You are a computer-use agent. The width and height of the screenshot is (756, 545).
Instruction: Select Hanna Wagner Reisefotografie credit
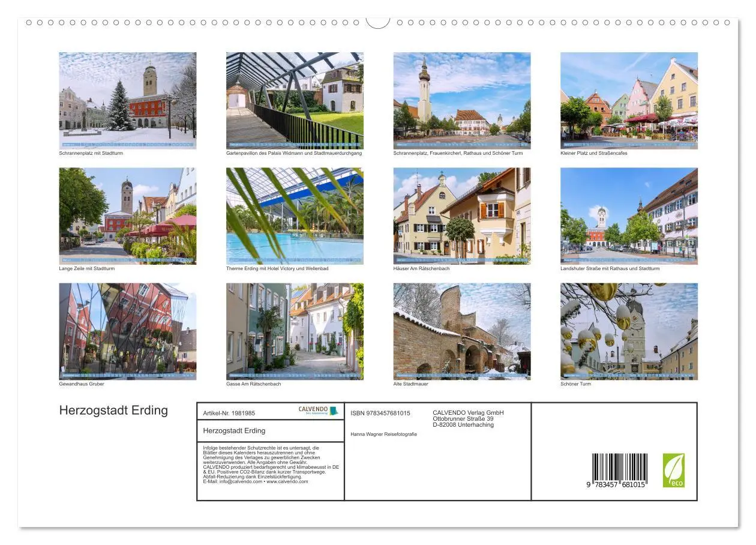pos(383,434)
